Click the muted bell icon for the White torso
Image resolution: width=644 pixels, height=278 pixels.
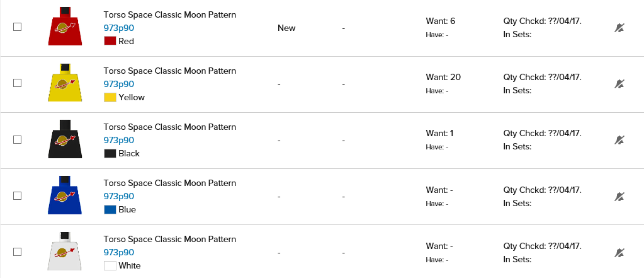coord(619,252)
